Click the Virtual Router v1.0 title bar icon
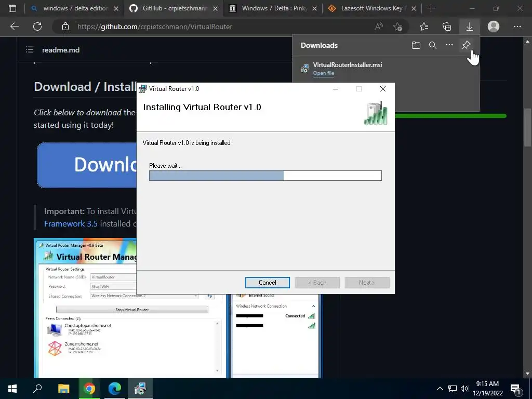This screenshot has height=399, width=532. click(x=142, y=89)
